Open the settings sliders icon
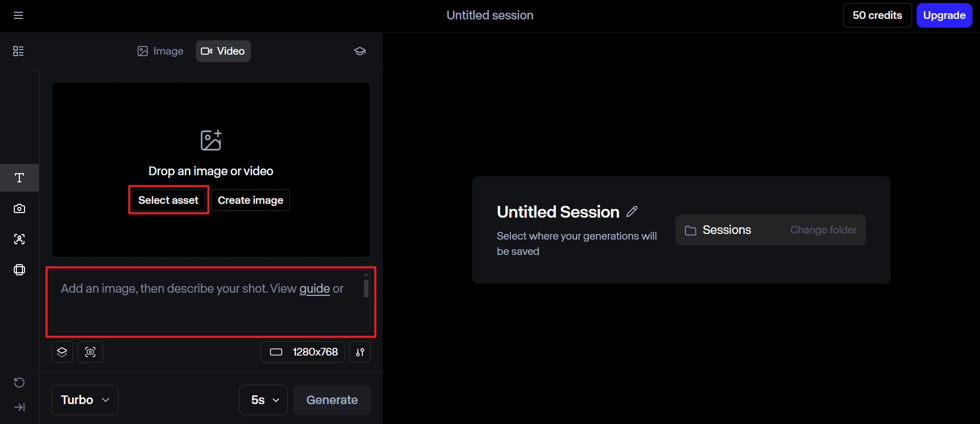This screenshot has width=980, height=424. [x=360, y=352]
